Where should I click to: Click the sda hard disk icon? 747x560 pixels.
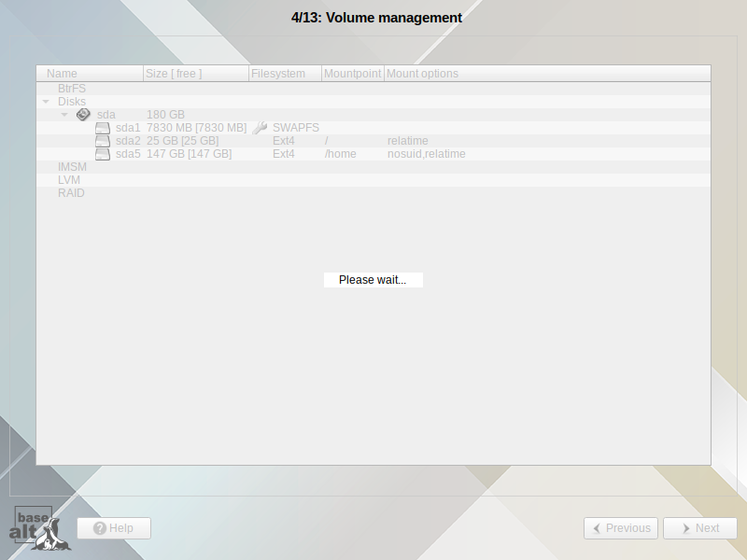click(83, 114)
